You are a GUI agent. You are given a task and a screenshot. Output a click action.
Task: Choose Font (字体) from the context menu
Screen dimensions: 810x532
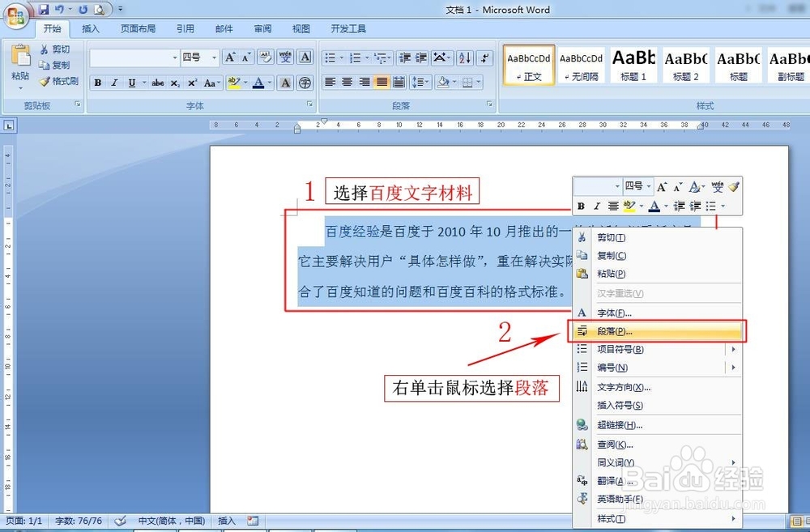pyautogui.click(x=658, y=313)
